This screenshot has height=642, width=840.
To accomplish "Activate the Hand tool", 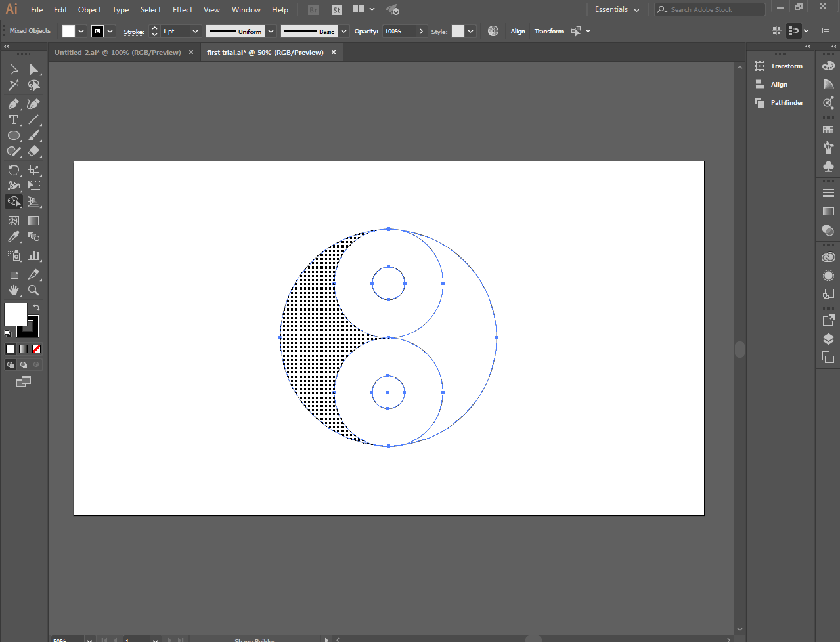I will [14, 290].
